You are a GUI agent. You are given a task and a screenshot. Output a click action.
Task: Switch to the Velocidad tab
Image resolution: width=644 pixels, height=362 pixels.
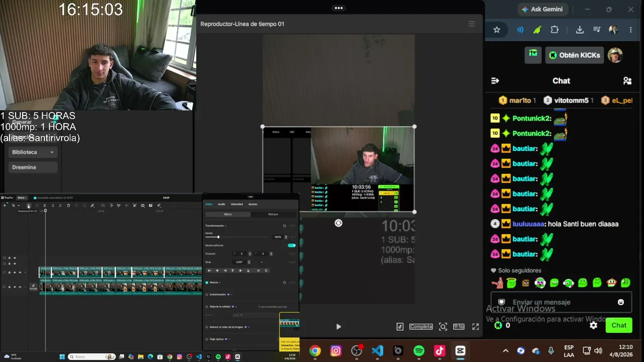(x=236, y=204)
